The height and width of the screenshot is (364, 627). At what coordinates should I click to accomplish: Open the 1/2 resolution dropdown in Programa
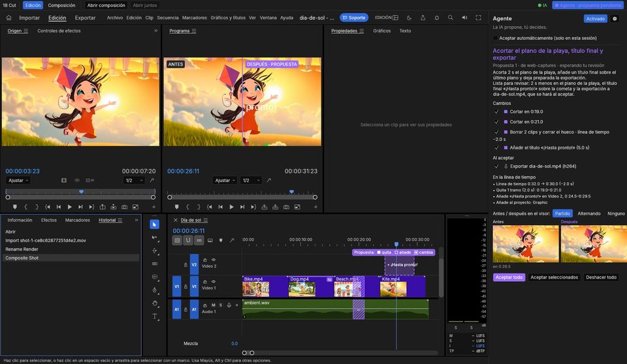point(251,181)
